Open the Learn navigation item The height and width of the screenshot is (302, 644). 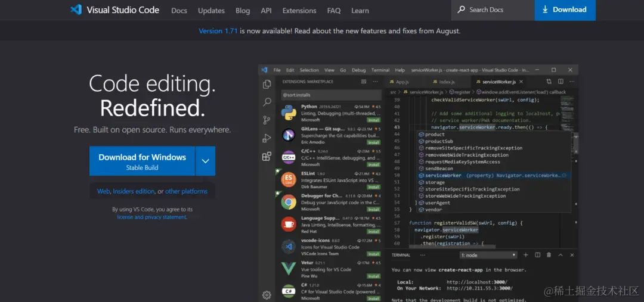click(360, 11)
